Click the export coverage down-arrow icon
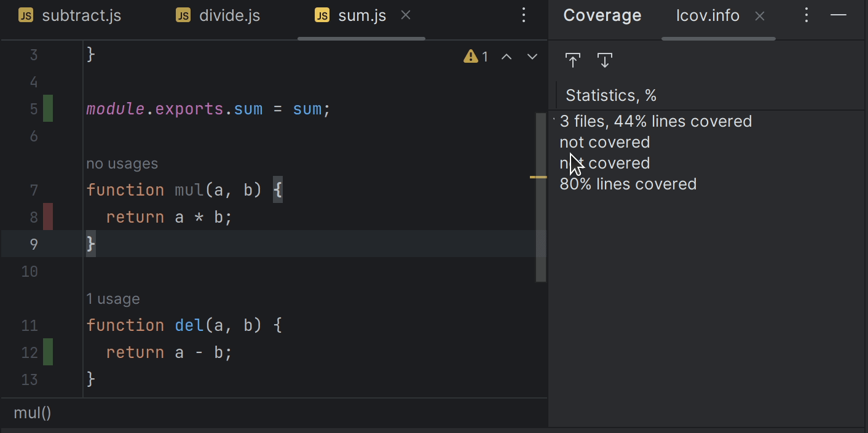The height and width of the screenshot is (433, 868). 605,60
